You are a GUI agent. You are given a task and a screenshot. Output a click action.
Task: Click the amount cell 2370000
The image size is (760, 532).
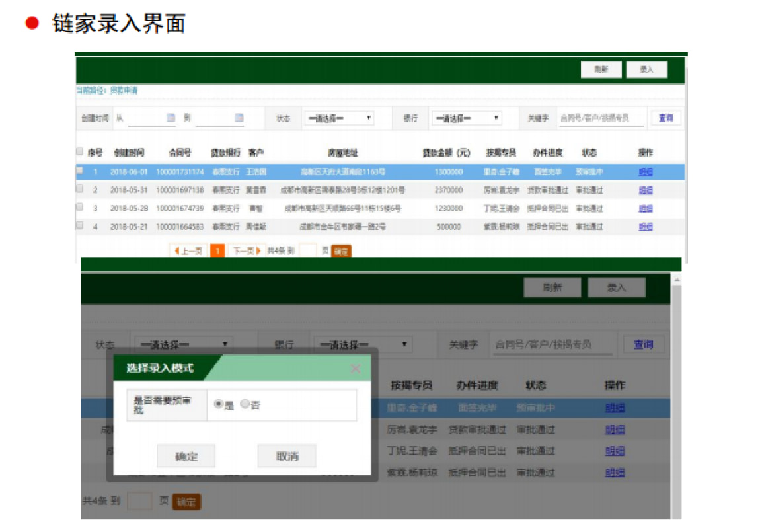[x=449, y=190]
